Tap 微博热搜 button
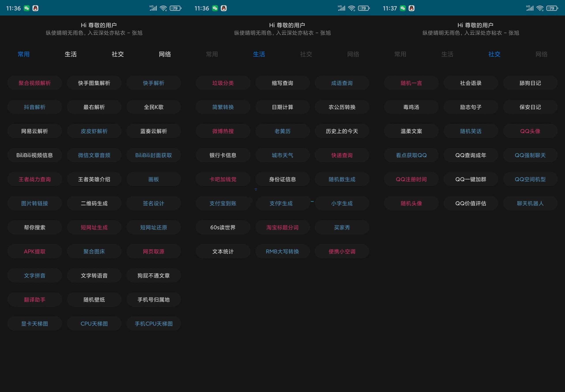The height and width of the screenshot is (392, 565). [223, 131]
